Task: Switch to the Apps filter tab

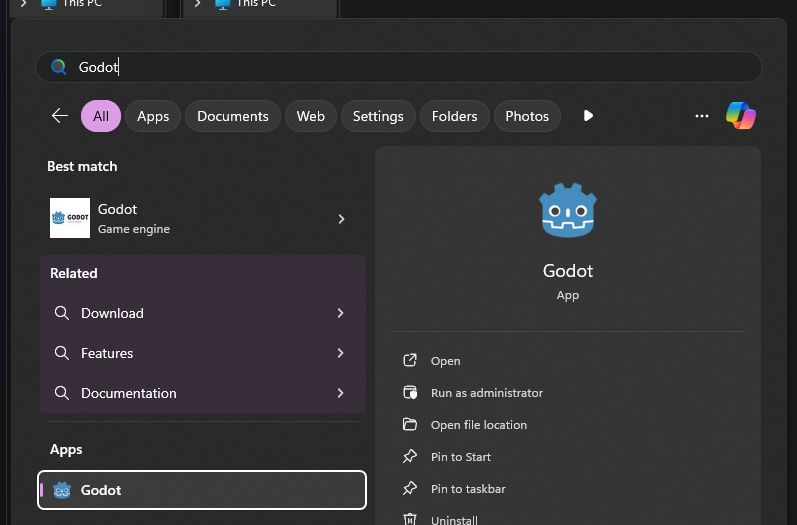Action: pos(153,116)
